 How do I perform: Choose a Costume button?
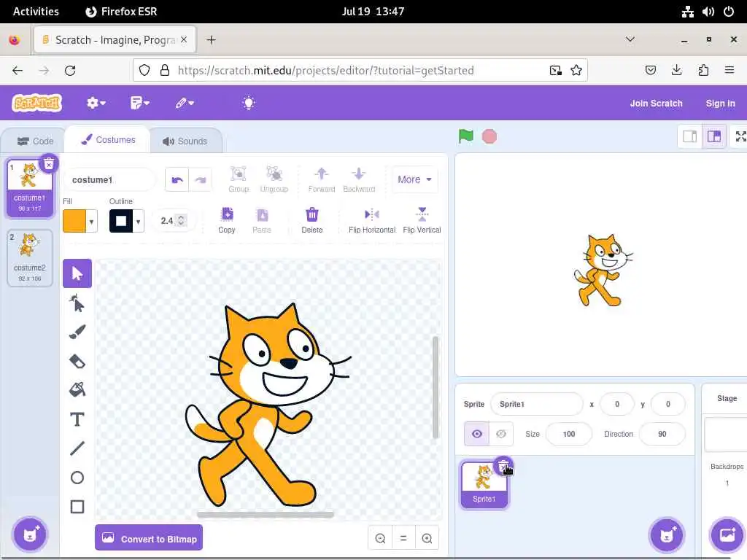29,534
